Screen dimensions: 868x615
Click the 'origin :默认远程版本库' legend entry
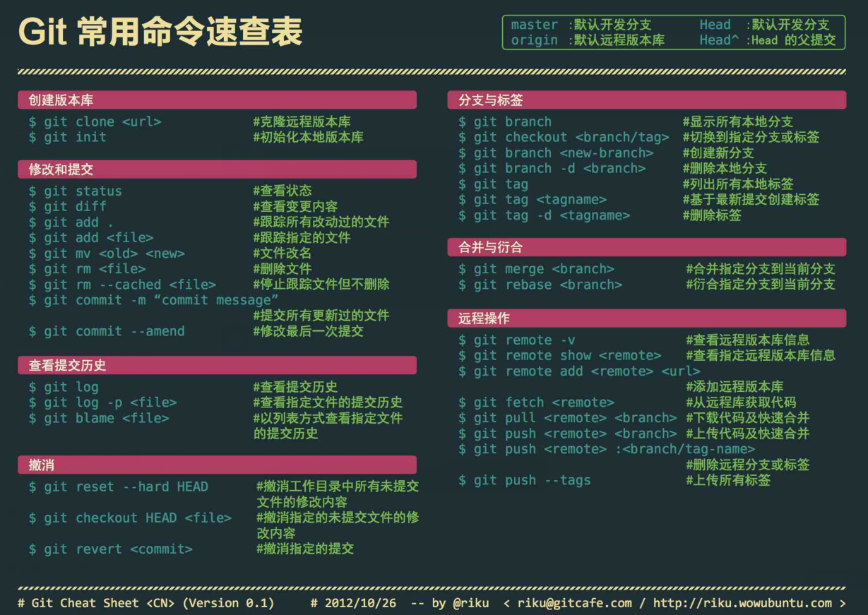[588, 40]
